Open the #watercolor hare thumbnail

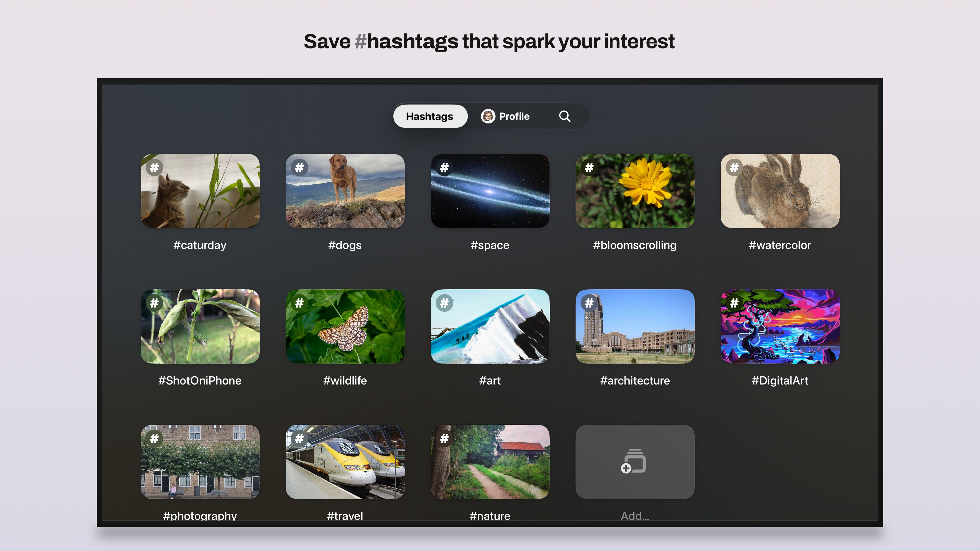point(780,191)
